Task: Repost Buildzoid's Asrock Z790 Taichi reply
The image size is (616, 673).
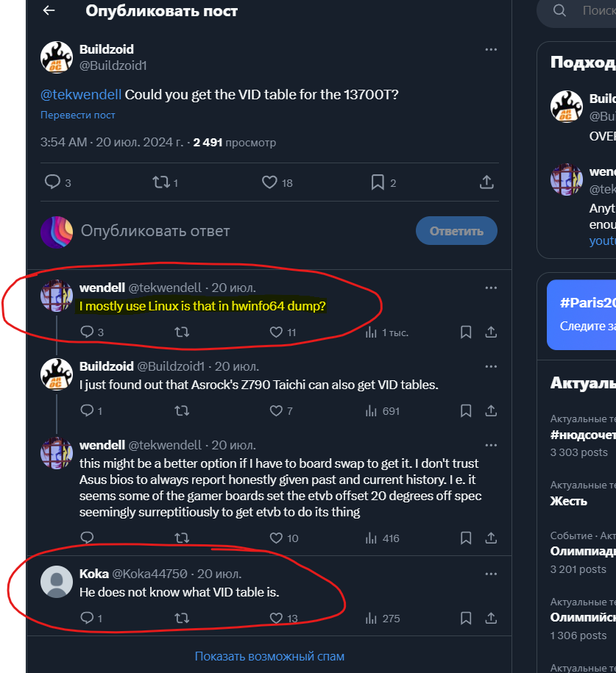Action: 181,411
